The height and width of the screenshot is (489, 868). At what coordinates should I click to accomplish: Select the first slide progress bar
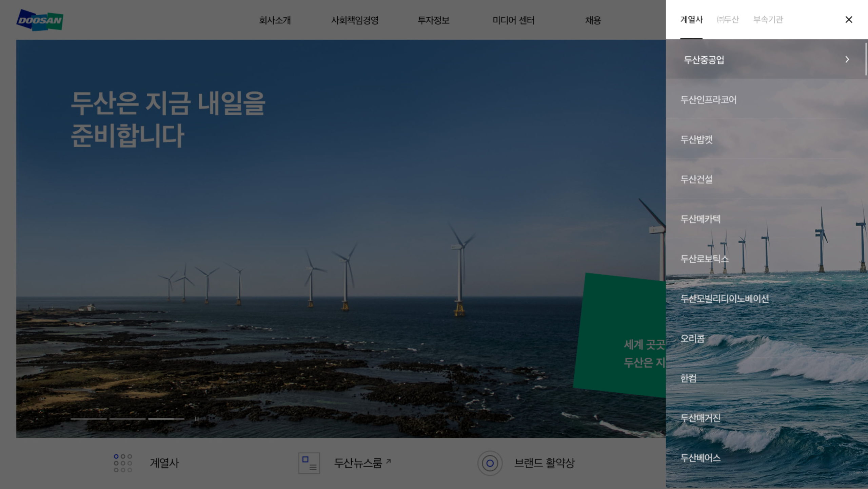(88, 419)
